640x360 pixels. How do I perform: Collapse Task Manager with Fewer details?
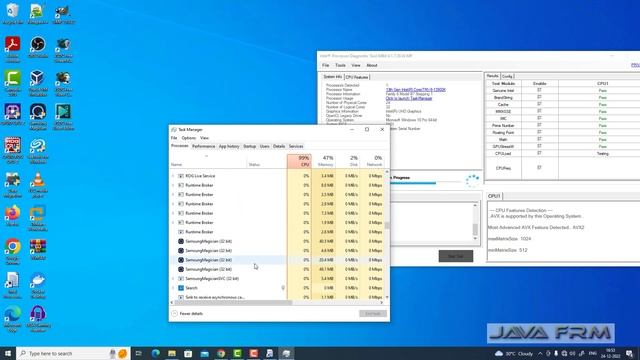[x=187, y=313]
